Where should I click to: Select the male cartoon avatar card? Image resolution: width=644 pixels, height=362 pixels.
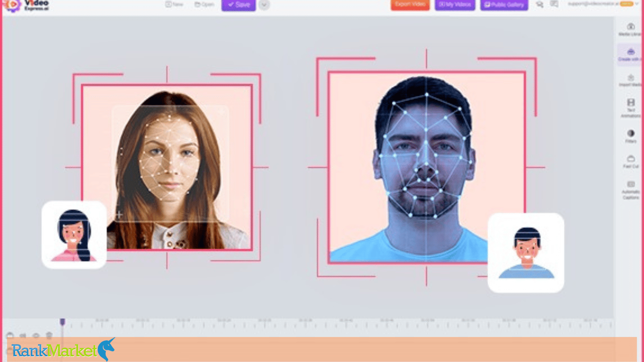tap(526, 253)
